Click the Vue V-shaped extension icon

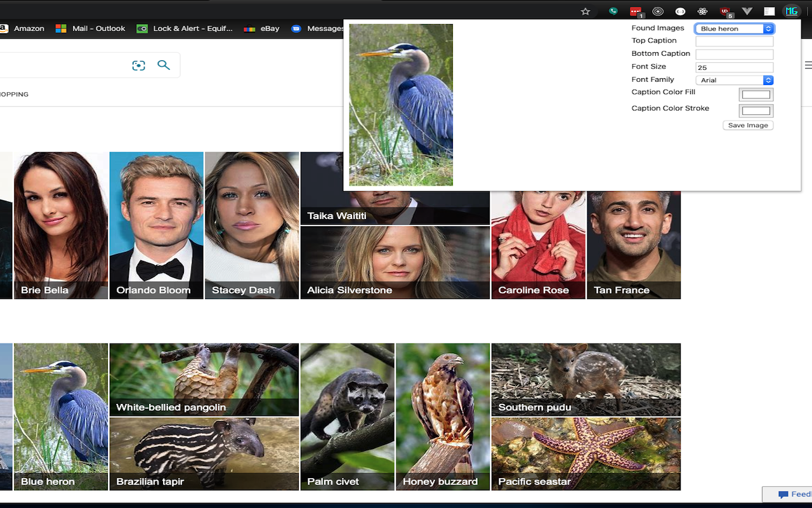[x=747, y=11]
